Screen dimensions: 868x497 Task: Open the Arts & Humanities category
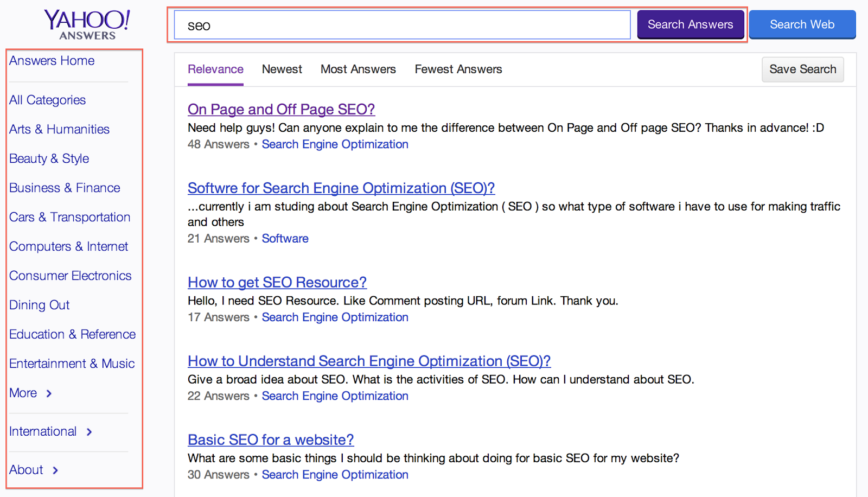pos(60,129)
